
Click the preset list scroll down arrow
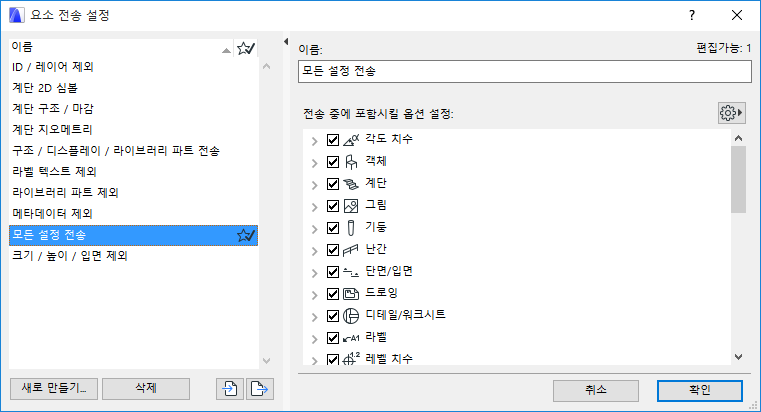(266, 361)
